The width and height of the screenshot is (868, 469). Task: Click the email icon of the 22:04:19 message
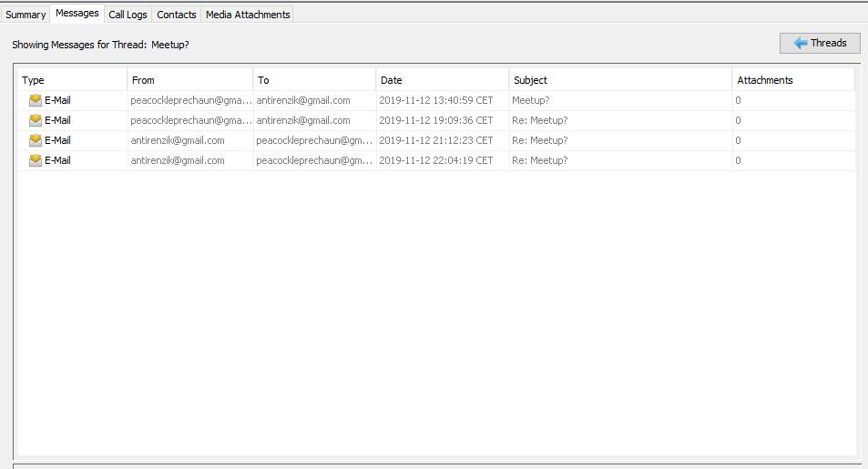coord(36,160)
